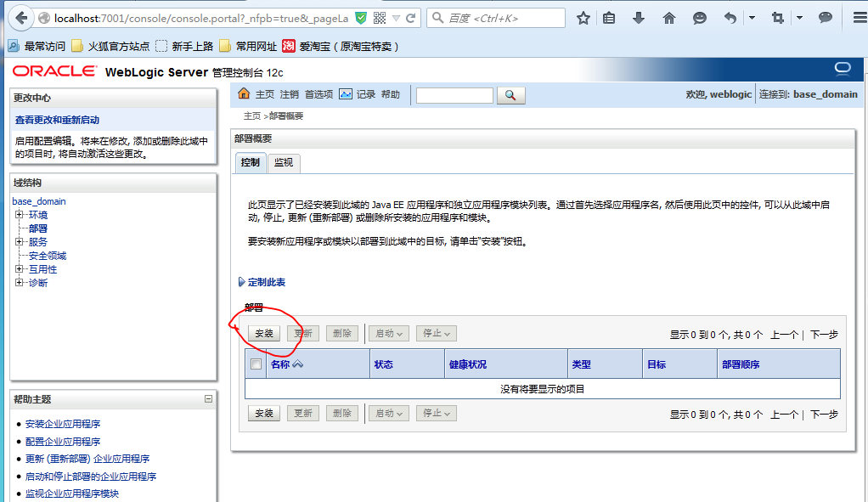This screenshot has width=868, height=502.
Task: Click the chat bubble toolbar icon
Action: tap(826, 18)
